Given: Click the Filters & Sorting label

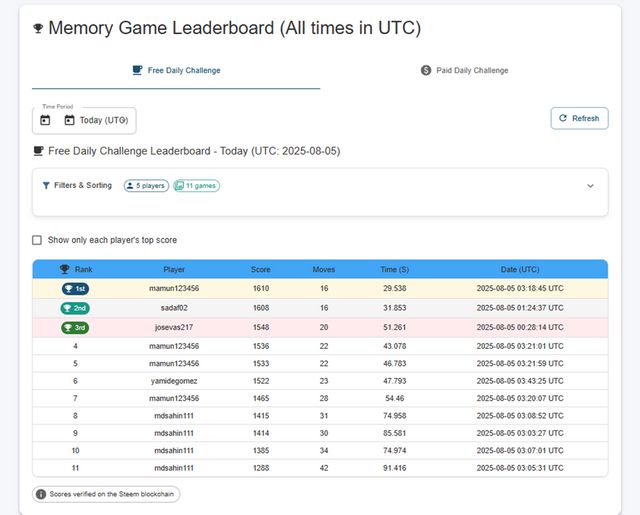Looking at the screenshot, I should [83, 185].
